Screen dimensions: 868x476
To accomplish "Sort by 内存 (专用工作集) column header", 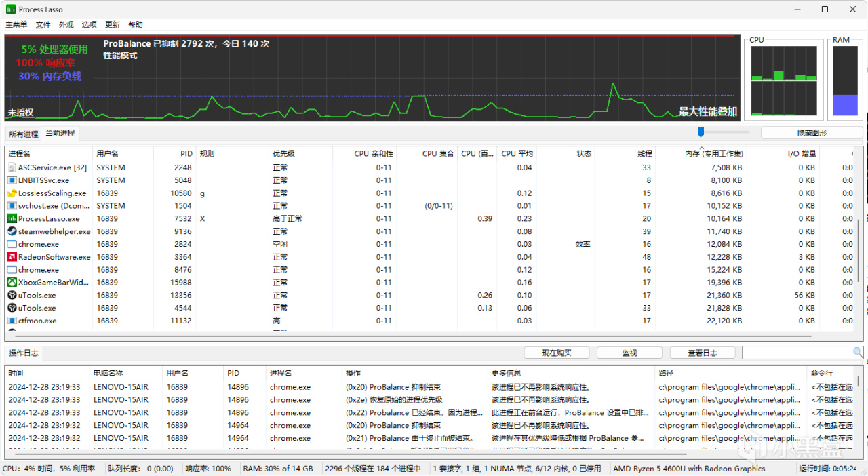I will pyautogui.click(x=701, y=153).
